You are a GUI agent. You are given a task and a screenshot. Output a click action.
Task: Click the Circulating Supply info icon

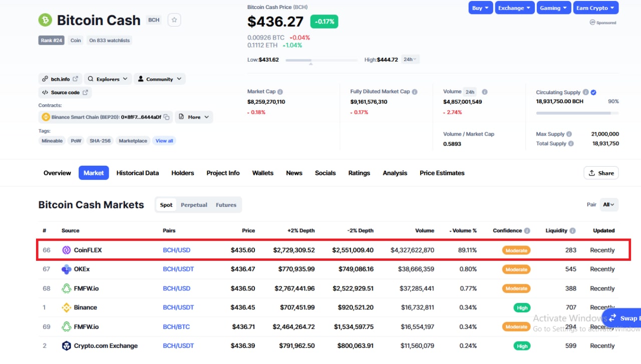[x=585, y=92]
